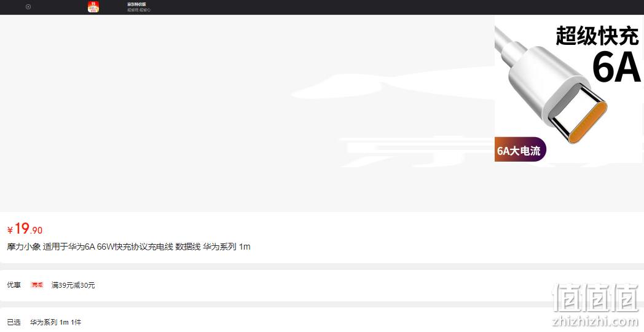Tap the orange USB-C connector tip
644x332 pixels.
tap(588, 122)
